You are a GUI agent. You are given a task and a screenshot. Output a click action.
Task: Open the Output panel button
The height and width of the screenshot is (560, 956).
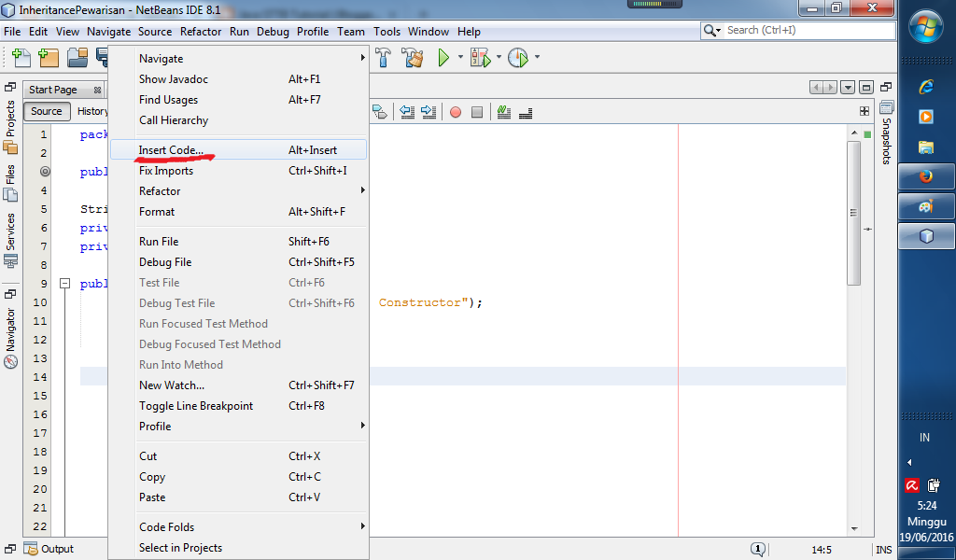click(x=49, y=549)
